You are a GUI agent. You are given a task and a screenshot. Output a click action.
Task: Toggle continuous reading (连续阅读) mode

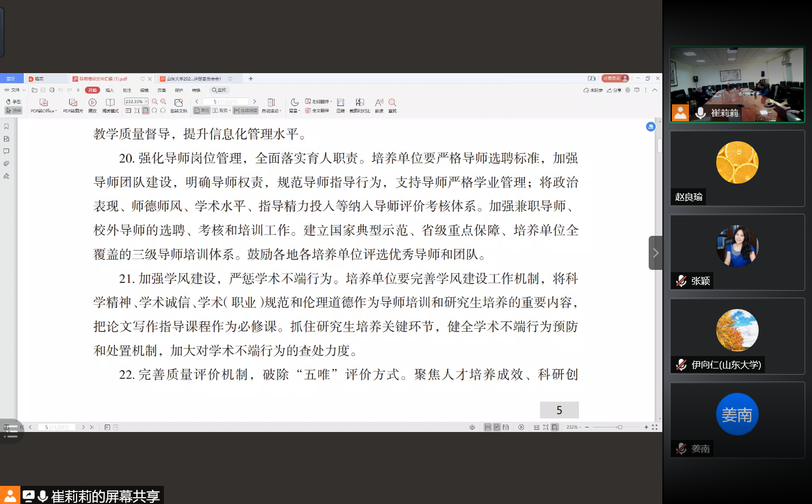[x=246, y=111]
